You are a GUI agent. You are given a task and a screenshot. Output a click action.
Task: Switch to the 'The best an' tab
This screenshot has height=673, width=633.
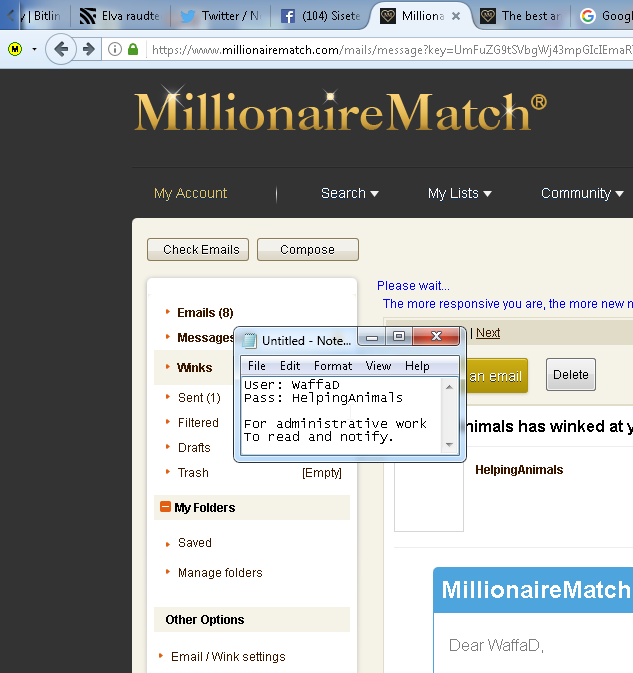[x=523, y=16]
